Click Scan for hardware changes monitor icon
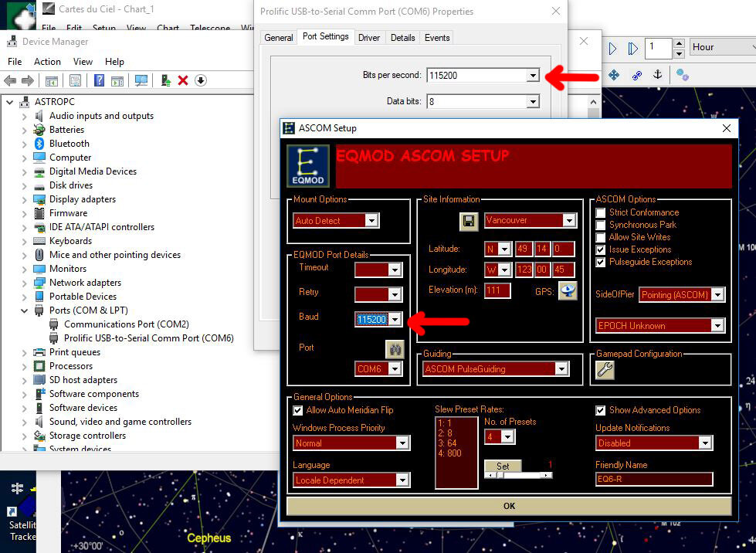 click(141, 80)
